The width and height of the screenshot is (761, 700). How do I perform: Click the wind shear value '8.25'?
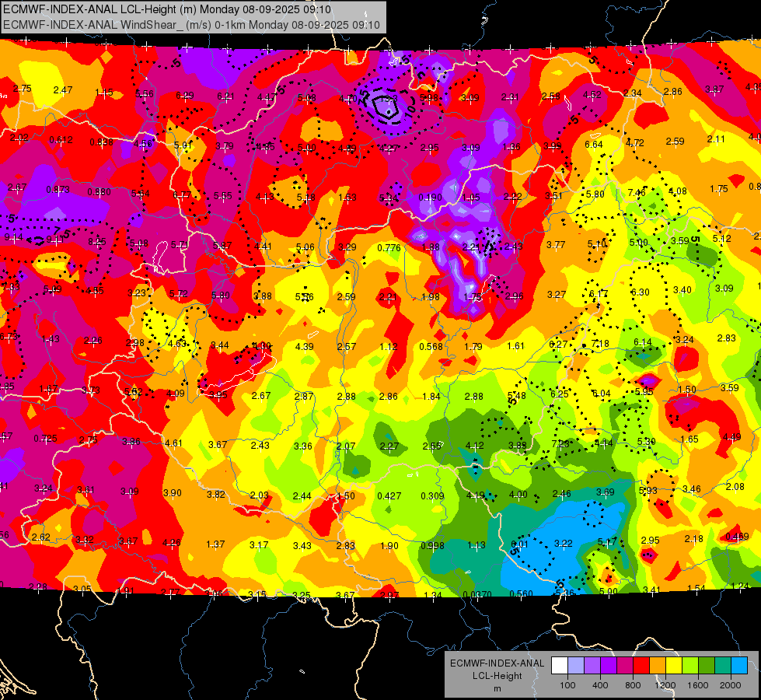[97, 242]
